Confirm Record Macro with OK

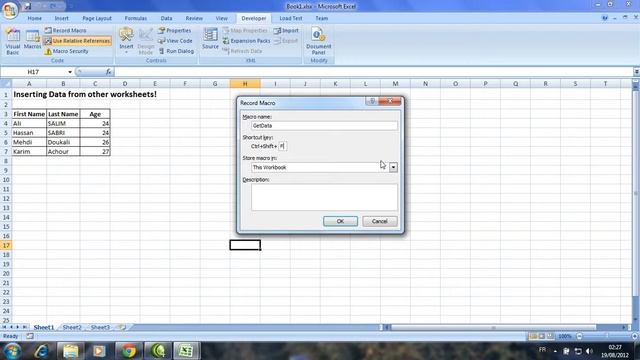[340, 221]
